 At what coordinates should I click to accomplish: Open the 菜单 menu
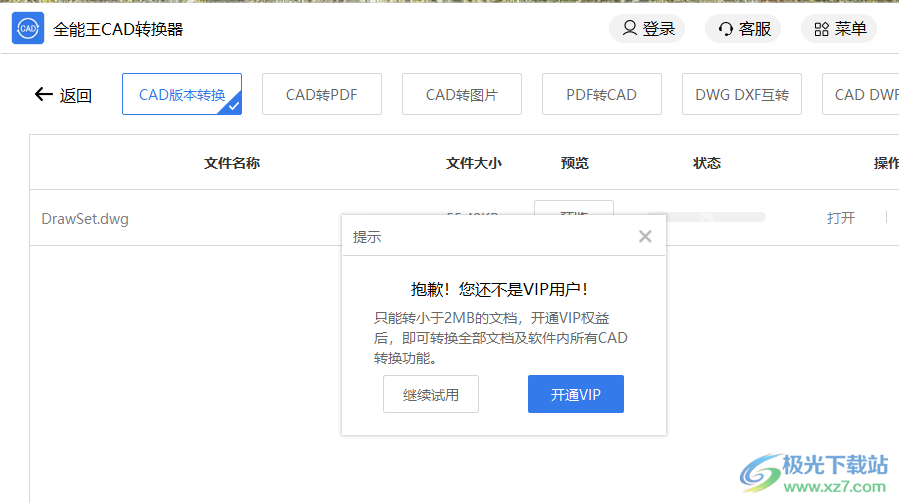pos(839,29)
